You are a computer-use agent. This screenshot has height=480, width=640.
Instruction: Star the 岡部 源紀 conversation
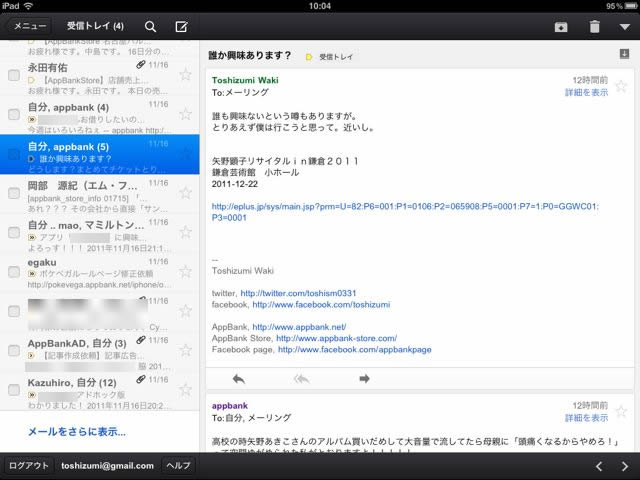186,193
